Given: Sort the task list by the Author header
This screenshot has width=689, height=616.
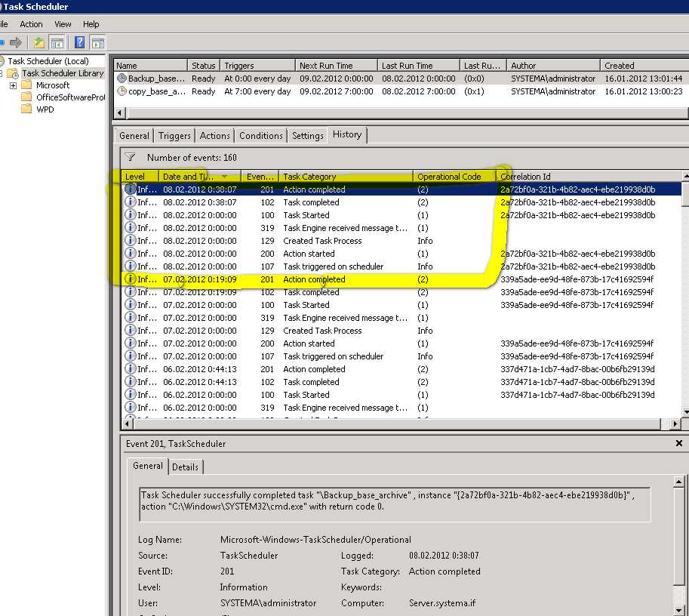Looking at the screenshot, I should pyautogui.click(x=553, y=66).
